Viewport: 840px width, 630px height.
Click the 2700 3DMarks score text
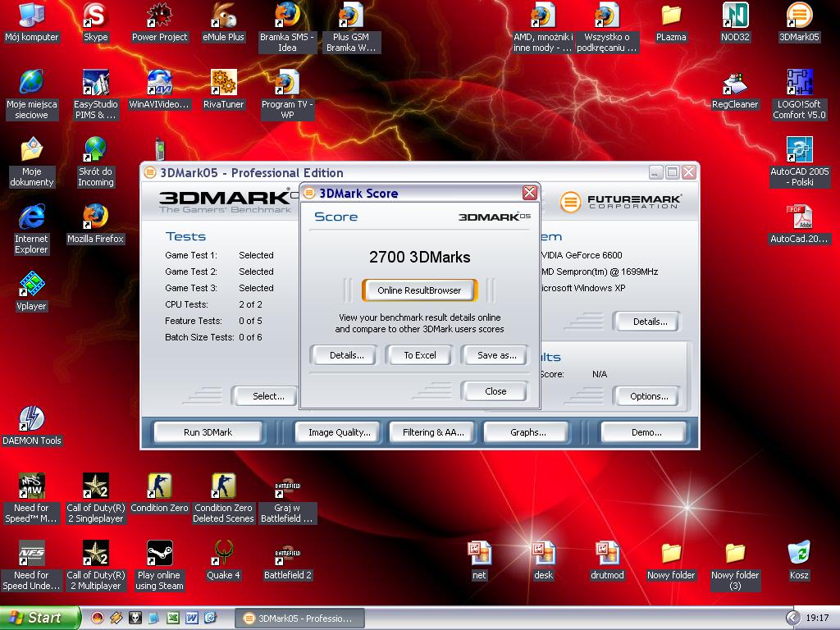coord(419,257)
